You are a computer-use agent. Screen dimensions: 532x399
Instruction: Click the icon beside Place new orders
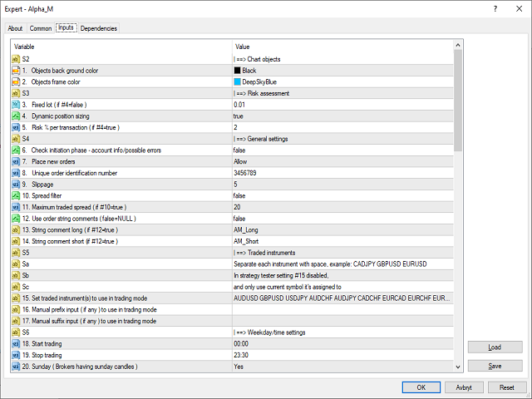(x=16, y=161)
